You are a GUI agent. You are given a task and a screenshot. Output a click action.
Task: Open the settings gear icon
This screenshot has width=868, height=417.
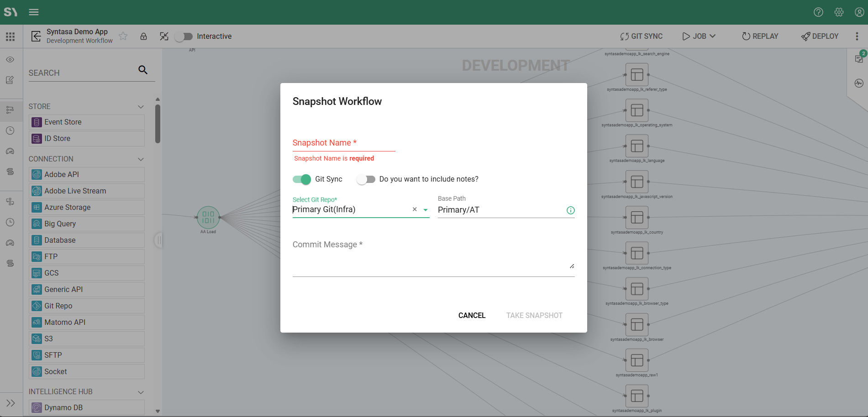click(x=839, y=12)
